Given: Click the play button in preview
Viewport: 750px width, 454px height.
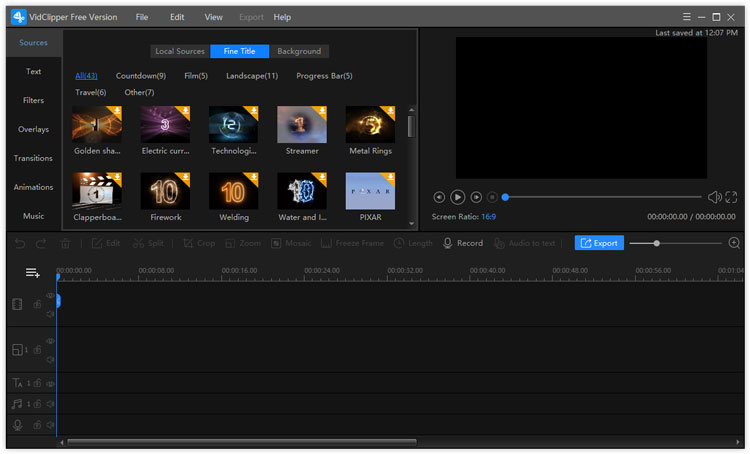Looking at the screenshot, I should pos(457,197).
